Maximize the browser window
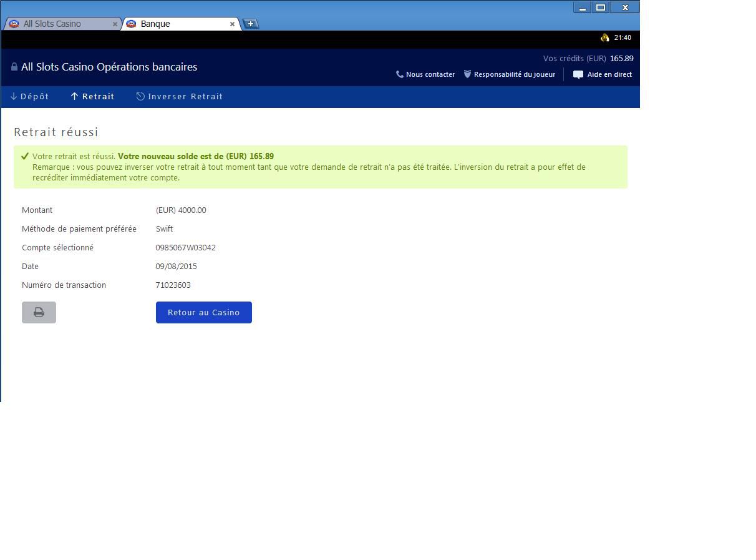Viewport: 756px width, 560px height. [x=601, y=7]
